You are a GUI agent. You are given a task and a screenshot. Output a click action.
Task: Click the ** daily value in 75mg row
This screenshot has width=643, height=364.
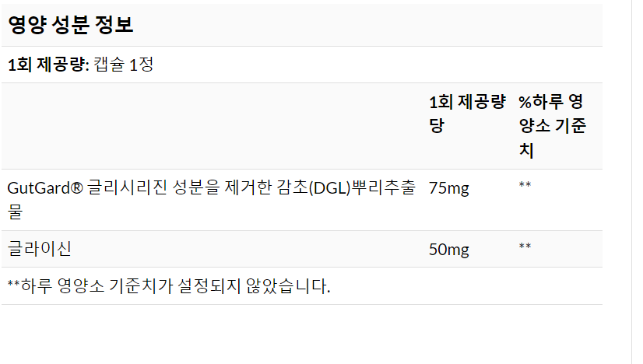point(525,186)
